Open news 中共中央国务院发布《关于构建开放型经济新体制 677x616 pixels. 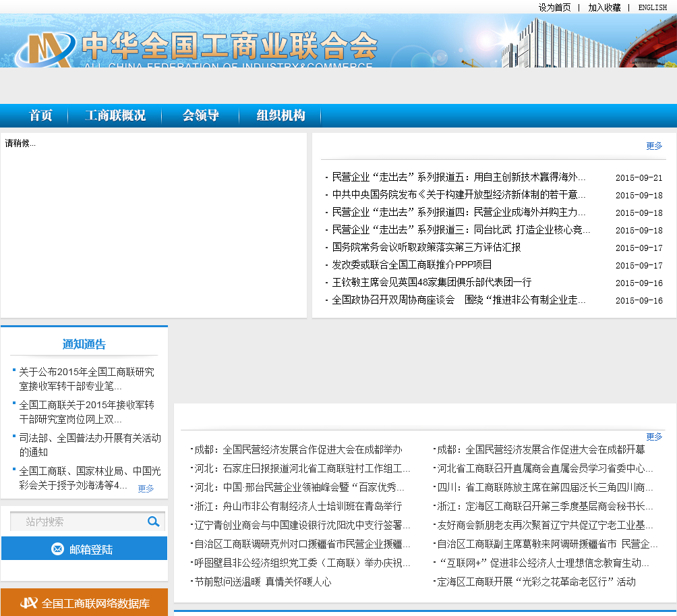(x=459, y=195)
